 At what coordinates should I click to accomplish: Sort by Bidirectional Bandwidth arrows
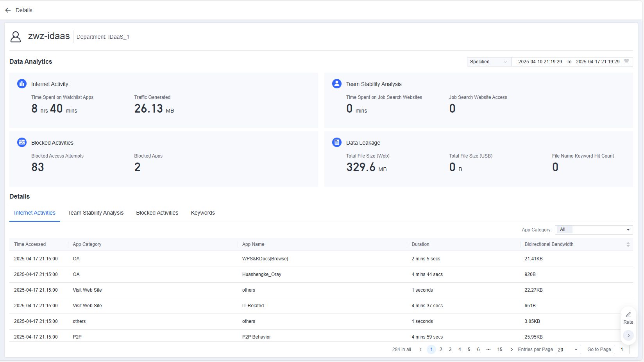click(628, 244)
